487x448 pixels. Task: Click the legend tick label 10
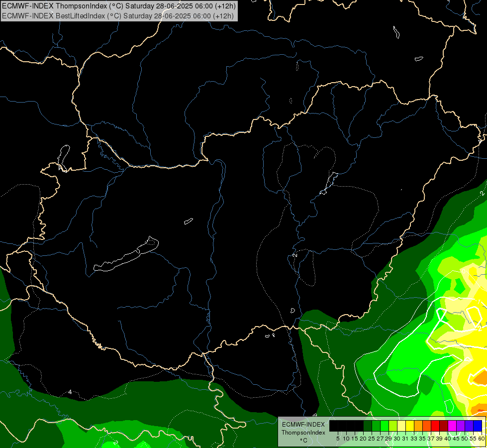(346, 439)
